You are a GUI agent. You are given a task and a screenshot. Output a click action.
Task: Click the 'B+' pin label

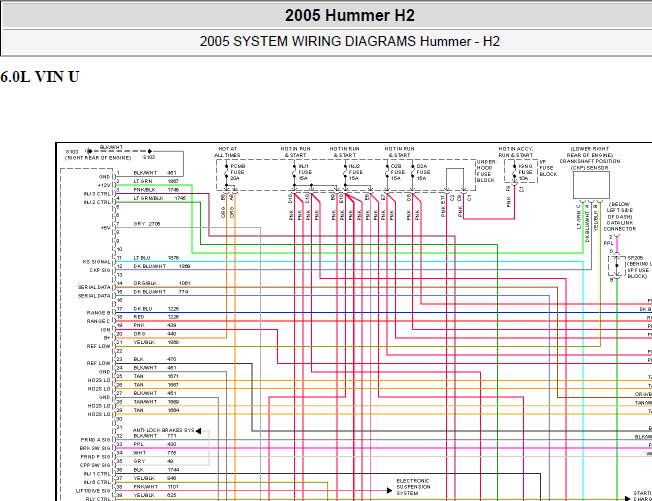coord(107,338)
